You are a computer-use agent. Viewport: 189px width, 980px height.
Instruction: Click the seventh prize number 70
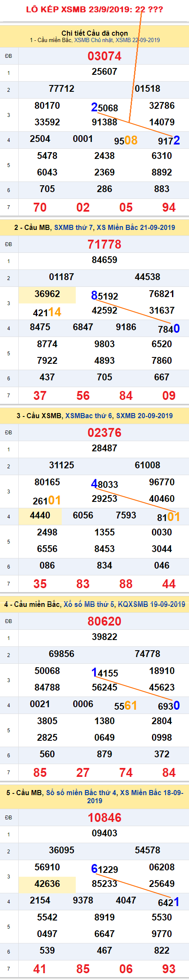(x=40, y=207)
